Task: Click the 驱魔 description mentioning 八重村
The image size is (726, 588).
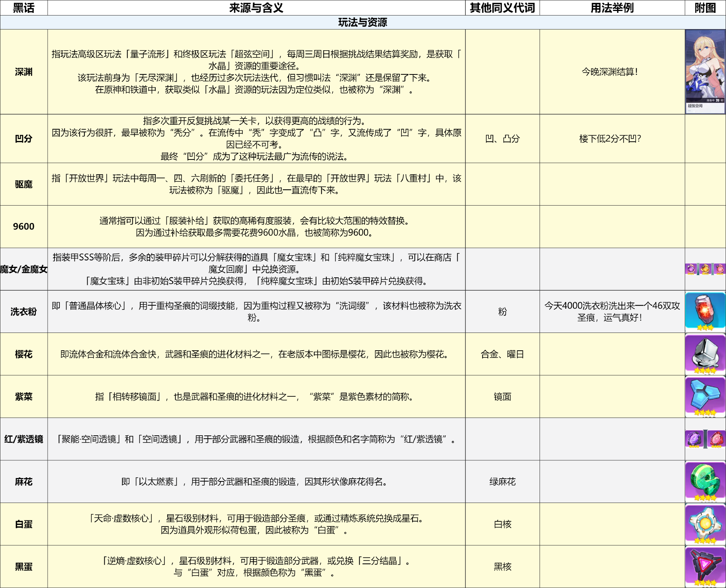Action: tap(256, 184)
